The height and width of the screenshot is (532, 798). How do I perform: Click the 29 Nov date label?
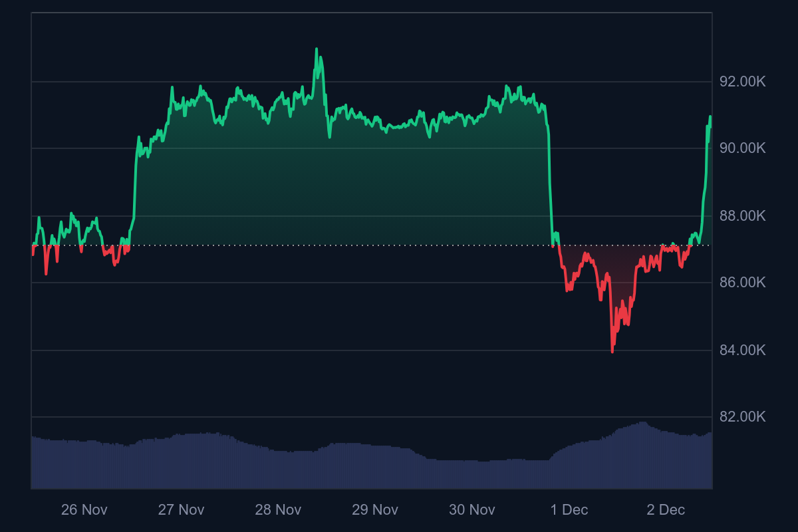click(x=375, y=510)
